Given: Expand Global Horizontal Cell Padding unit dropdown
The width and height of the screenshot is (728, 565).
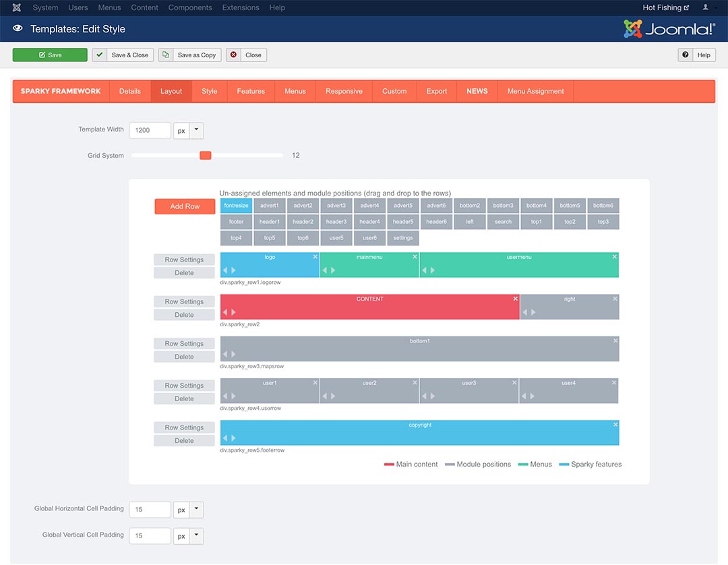Looking at the screenshot, I should point(196,509).
